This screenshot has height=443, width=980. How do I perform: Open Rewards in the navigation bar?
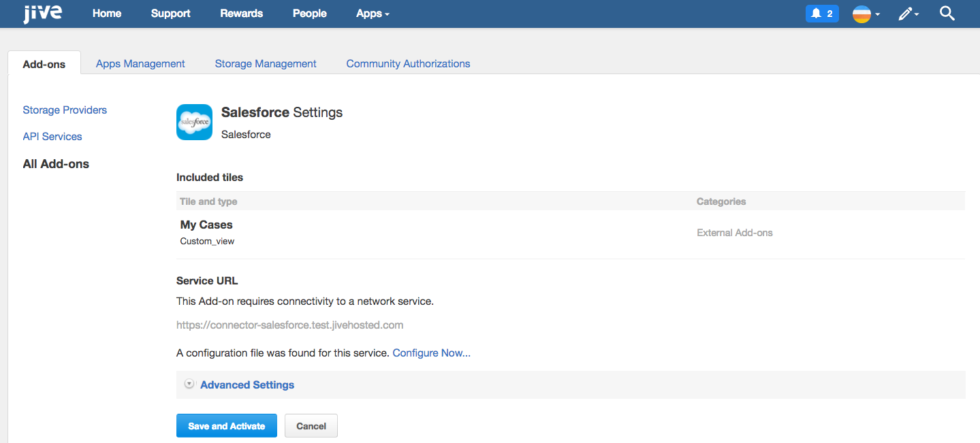(x=242, y=14)
